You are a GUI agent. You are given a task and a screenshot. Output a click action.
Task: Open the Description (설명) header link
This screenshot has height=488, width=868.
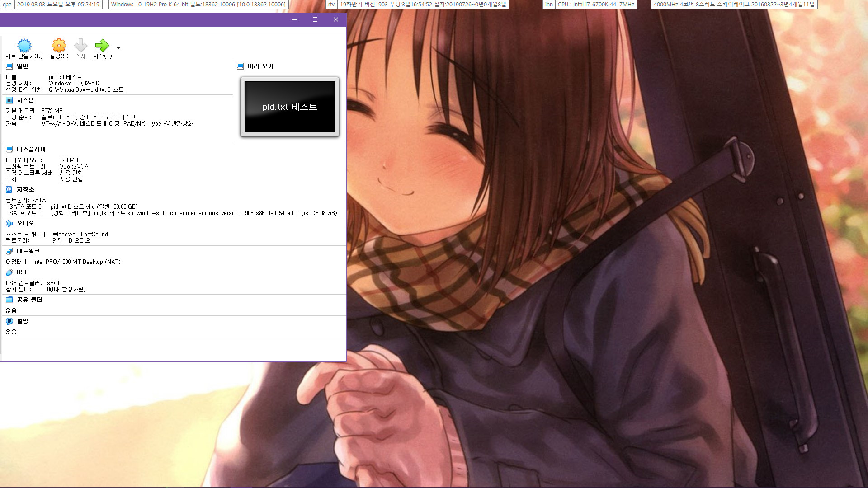tap(23, 321)
